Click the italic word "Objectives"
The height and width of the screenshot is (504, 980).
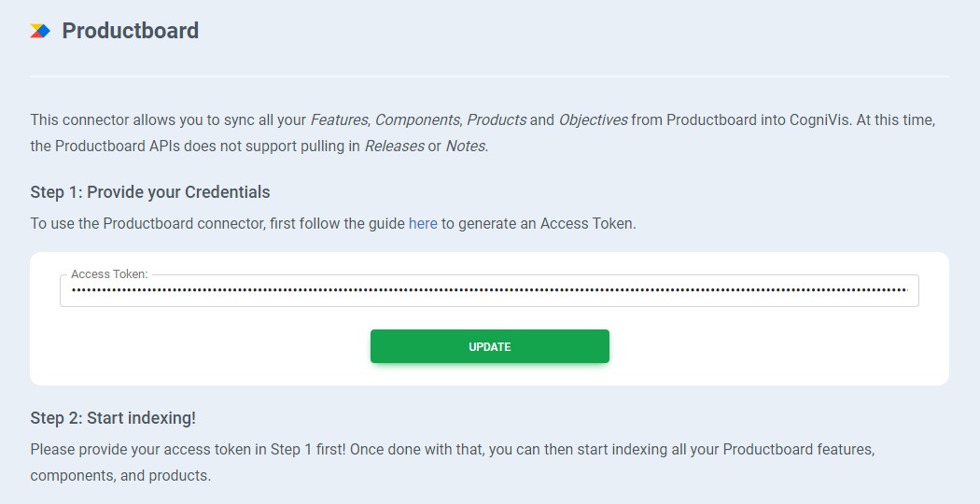[593, 120]
